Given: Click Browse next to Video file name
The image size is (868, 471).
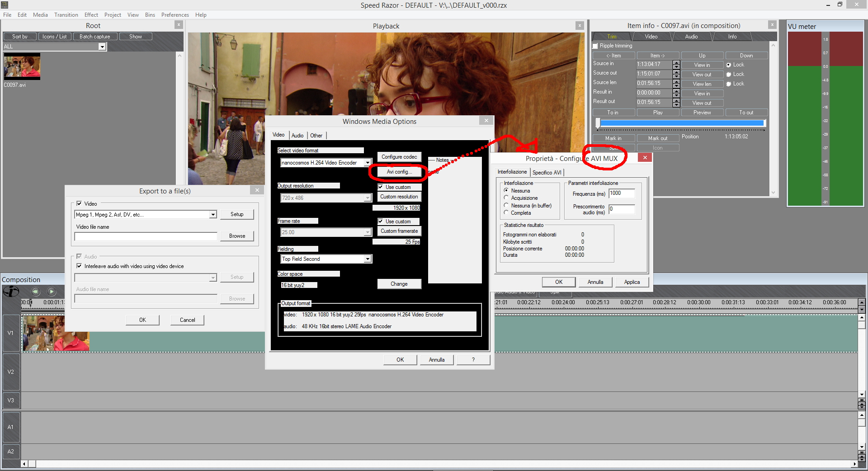Looking at the screenshot, I should pyautogui.click(x=237, y=236).
